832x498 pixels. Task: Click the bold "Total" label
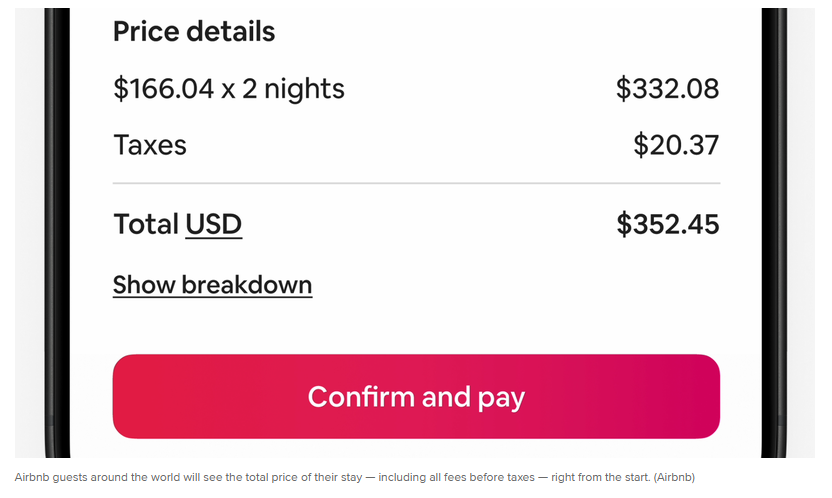pos(145,223)
